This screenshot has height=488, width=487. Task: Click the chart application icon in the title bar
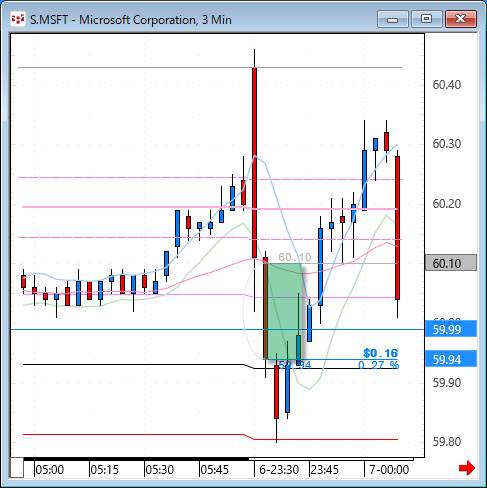click(18, 20)
